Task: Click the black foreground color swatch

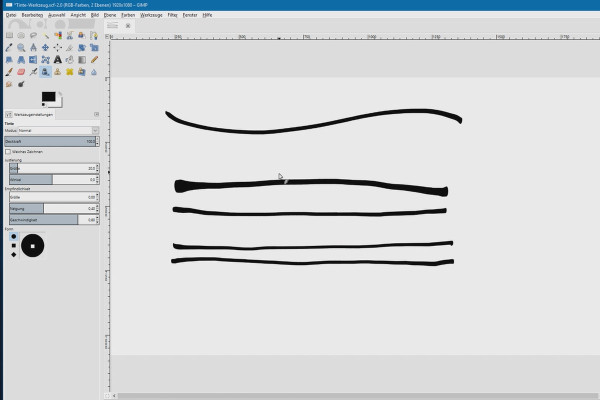Action: 49,96
